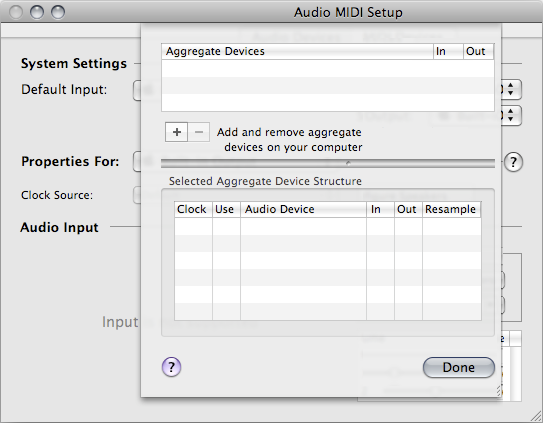Click the Properties For label

[x=70, y=161]
